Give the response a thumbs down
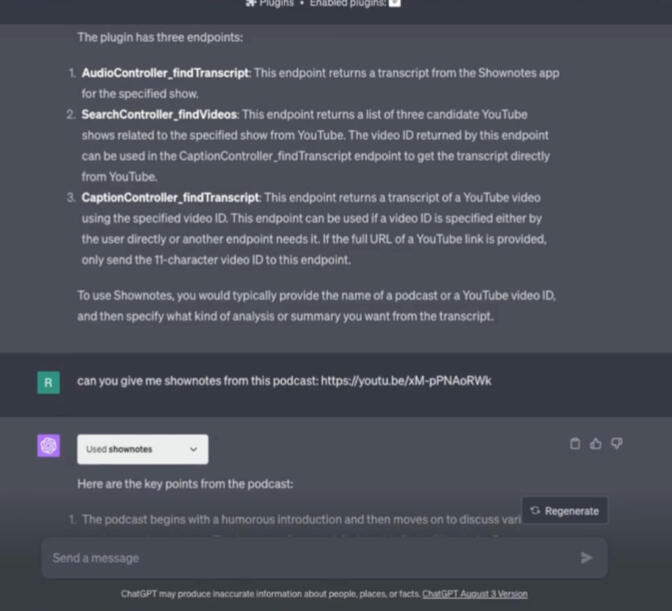This screenshot has width=672, height=611. (x=616, y=444)
